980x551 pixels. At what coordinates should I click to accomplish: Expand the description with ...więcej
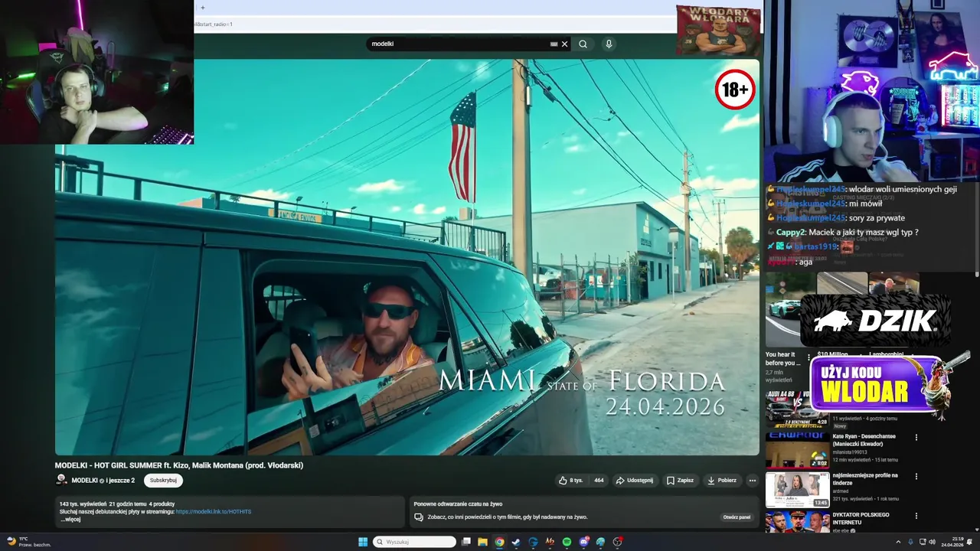click(x=70, y=520)
